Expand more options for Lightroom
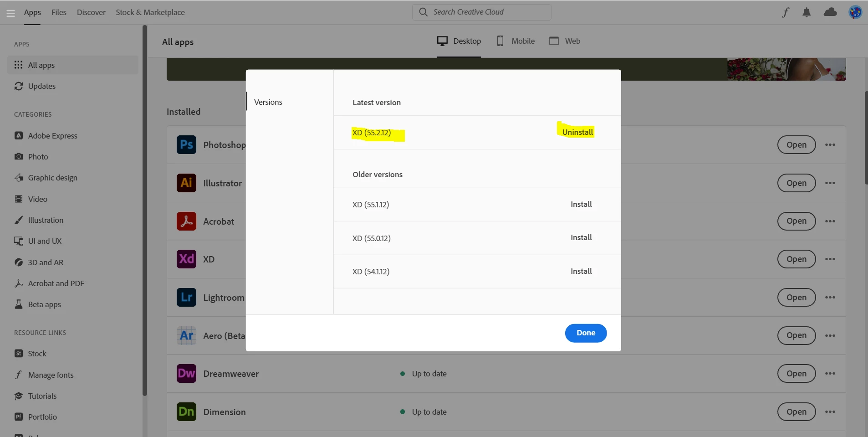 pyautogui.click(x=830, y=297)
